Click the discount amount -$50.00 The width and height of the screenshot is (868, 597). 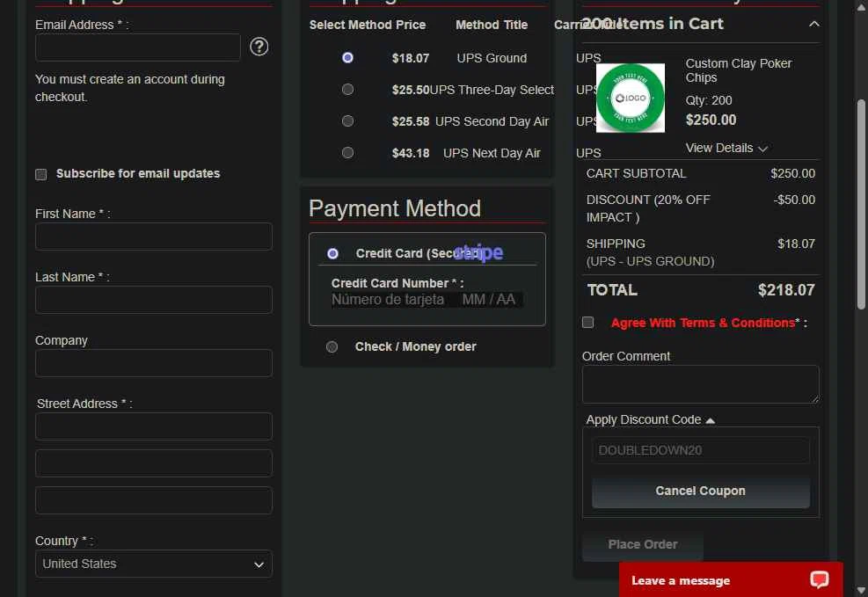[794, 200]
